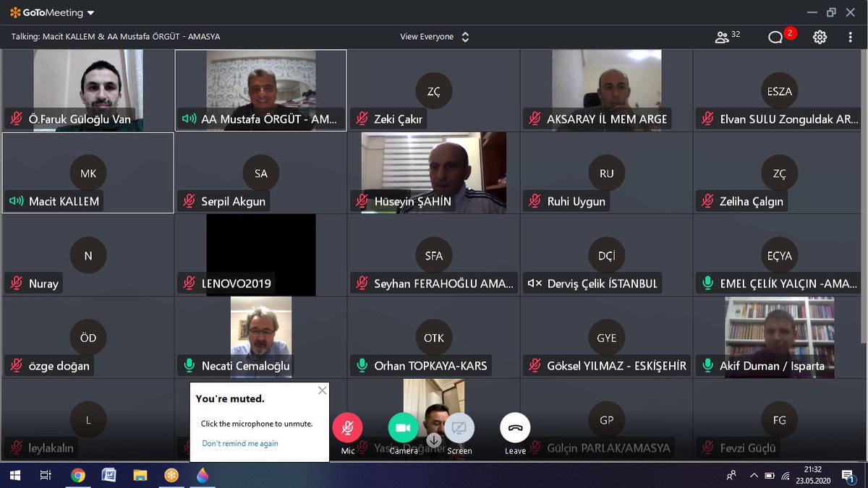Open the chat with 2 unread messages
868x488 pixels.
point(782,36)
